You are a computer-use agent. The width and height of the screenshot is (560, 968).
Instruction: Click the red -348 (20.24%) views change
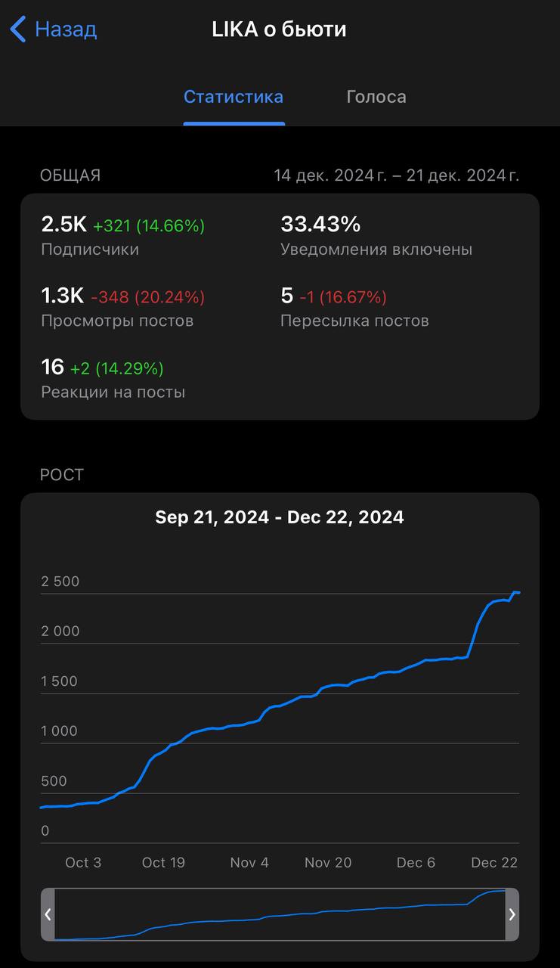pos(147,297)
